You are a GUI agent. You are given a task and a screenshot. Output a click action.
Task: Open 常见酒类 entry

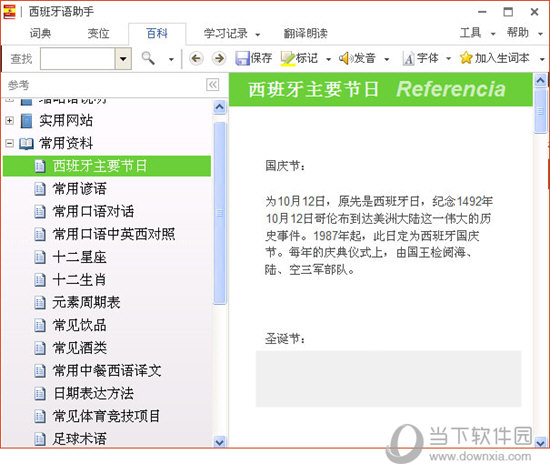pos(80,348)
